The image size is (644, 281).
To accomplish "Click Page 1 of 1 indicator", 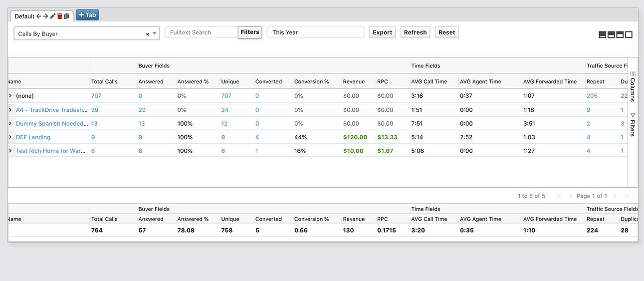I will [592, 196].
